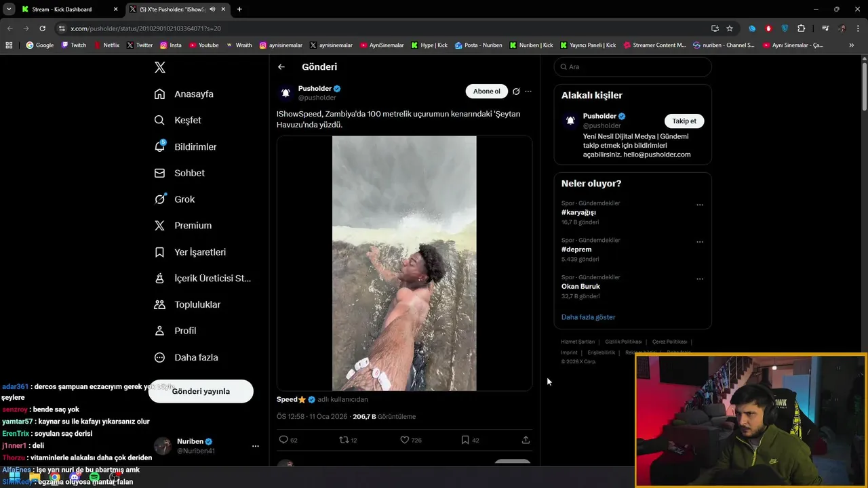
Task: Open Sohbet envelope icon
Action: click(159, 173)
